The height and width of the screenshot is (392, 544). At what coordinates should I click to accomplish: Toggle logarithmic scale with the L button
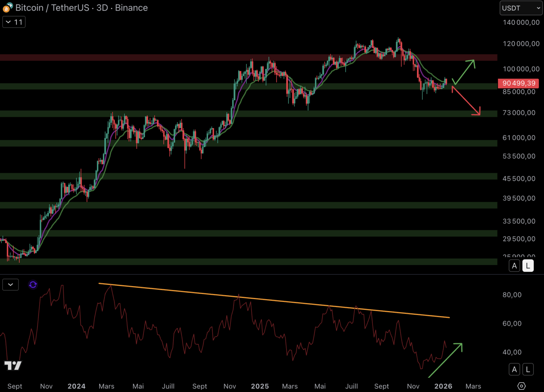[528, 266]
